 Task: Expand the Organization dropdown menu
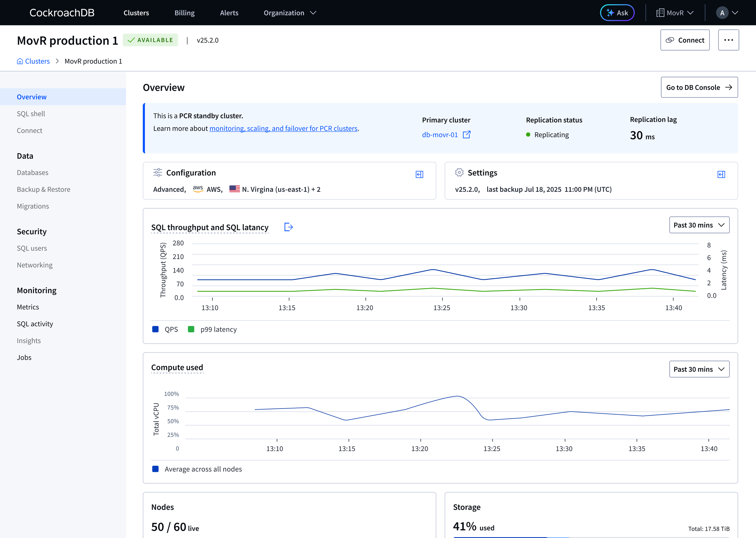click(x=290, y=13)
